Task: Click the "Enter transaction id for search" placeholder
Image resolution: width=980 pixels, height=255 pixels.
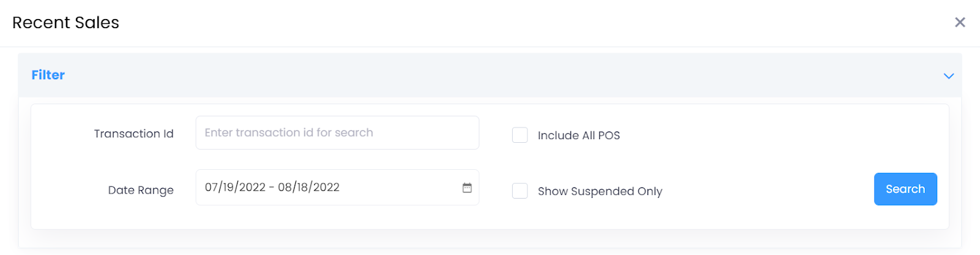Action: [x=288, y=132]
